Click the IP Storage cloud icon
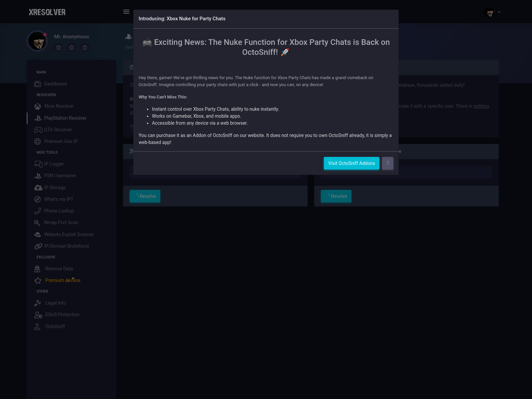Viewport: 532px width, 399px height. click(38, 188)
